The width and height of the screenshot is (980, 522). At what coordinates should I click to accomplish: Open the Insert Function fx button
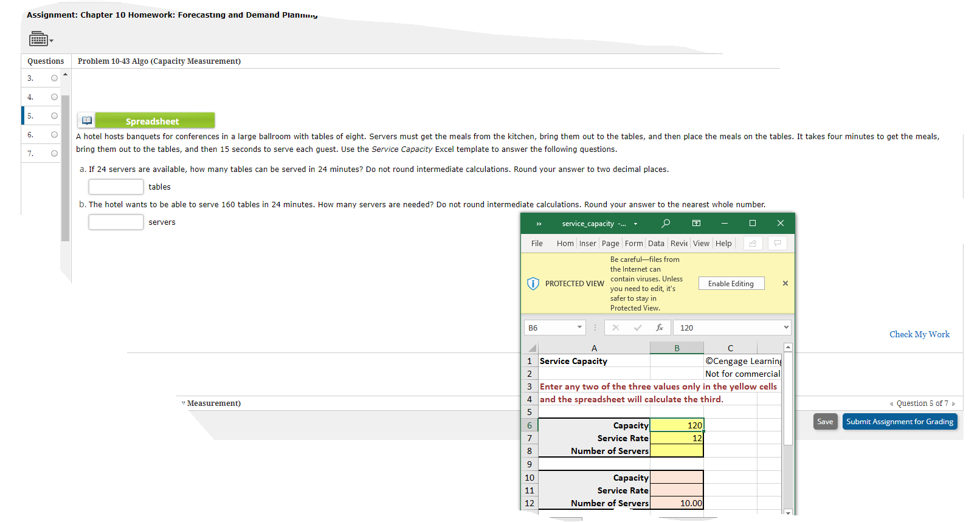660,328
